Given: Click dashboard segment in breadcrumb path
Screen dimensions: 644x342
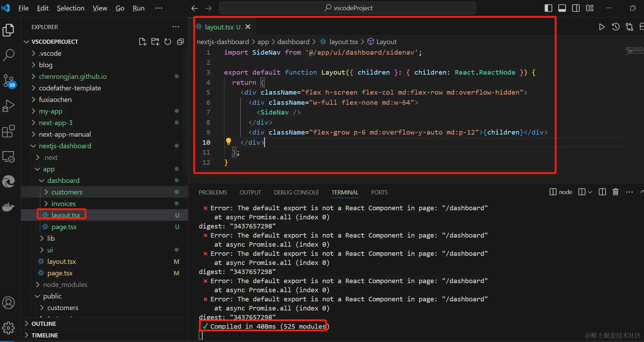Looking at the screenshot, I should [x=293, y=42].
